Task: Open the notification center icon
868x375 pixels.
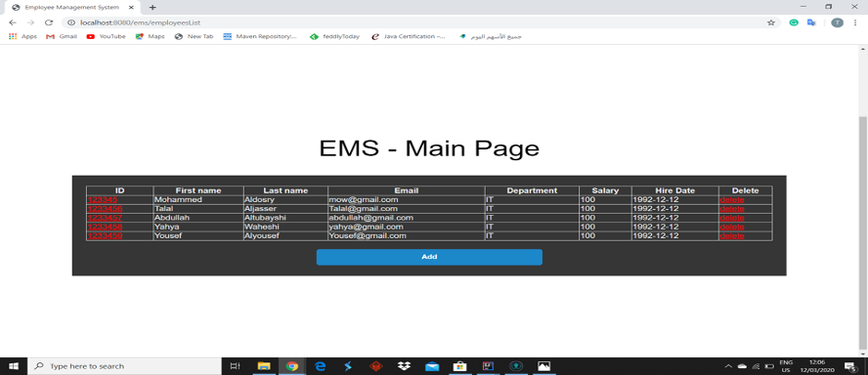Action: tap(850, 366)
